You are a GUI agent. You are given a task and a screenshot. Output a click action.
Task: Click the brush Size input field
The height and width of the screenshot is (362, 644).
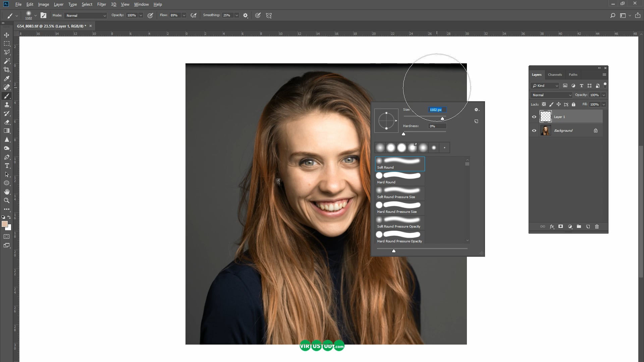[x=437, y=110]
